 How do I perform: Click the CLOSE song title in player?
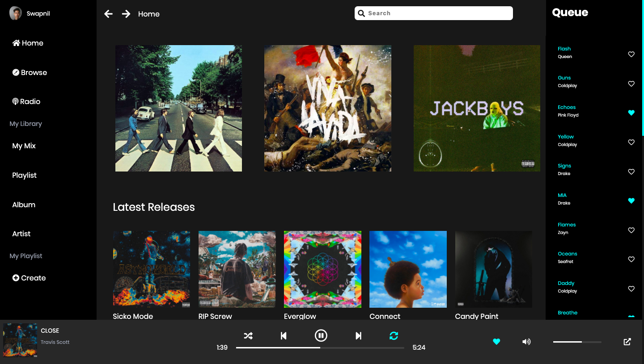[x=50, y=331]
